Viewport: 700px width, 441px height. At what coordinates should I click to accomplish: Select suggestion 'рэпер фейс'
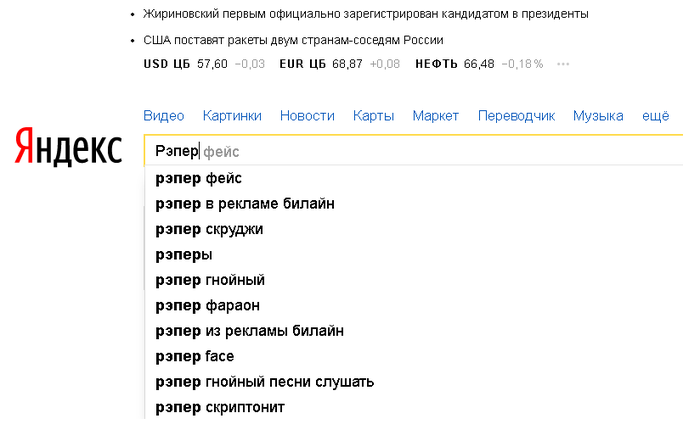click(x=199, y=179)
